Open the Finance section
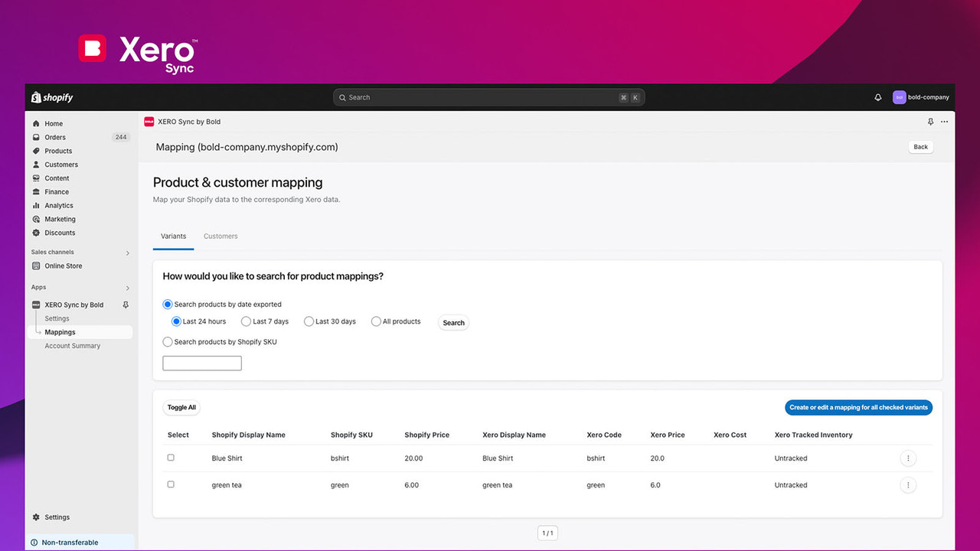 click(55, 191)
